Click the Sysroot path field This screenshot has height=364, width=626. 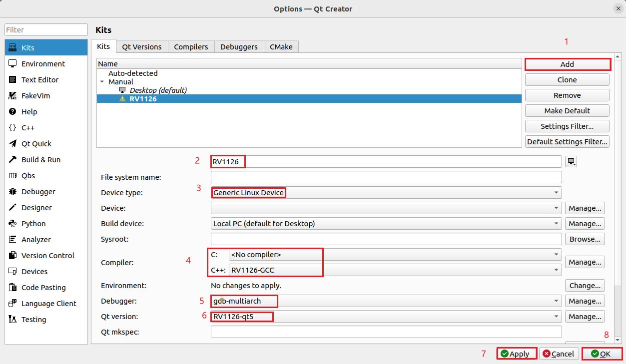386,239
